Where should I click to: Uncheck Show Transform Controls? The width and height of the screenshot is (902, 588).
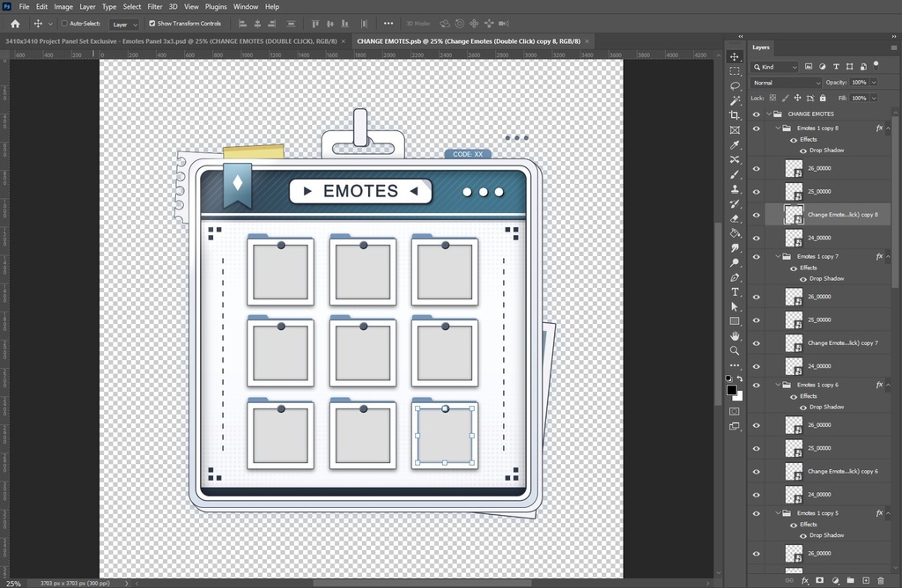pos(152,24)
